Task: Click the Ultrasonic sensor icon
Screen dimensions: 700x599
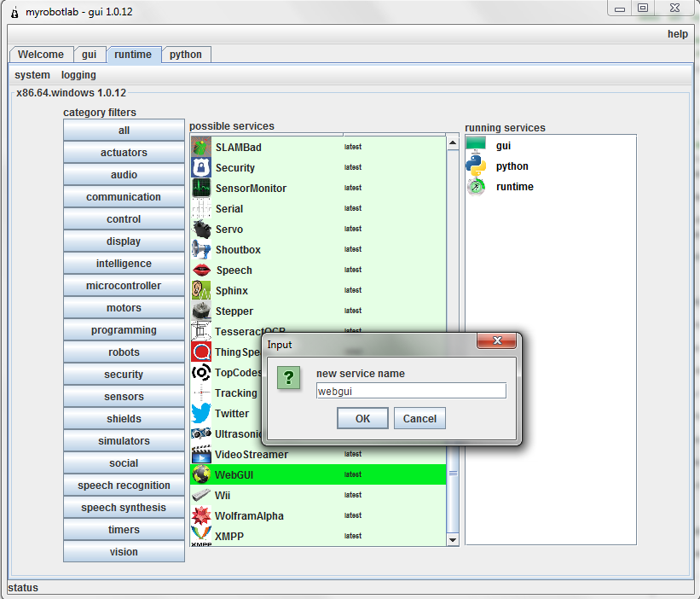Action: point(201,433)
